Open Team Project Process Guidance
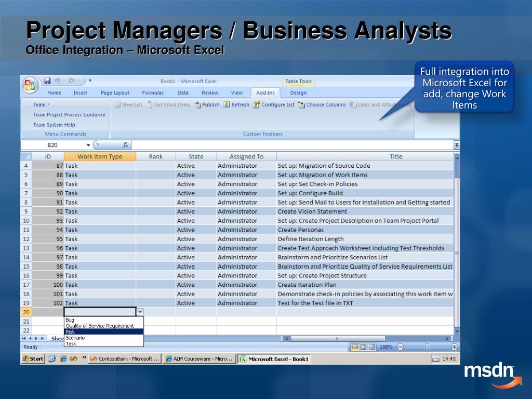 [69, 115]
